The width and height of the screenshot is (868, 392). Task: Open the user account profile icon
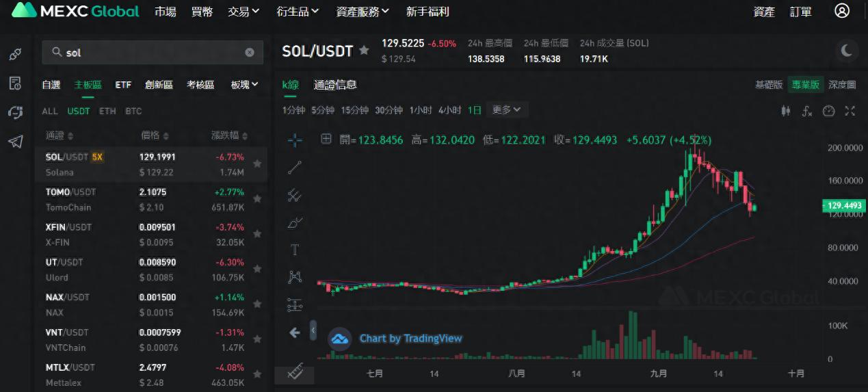[x=842, y=11]
